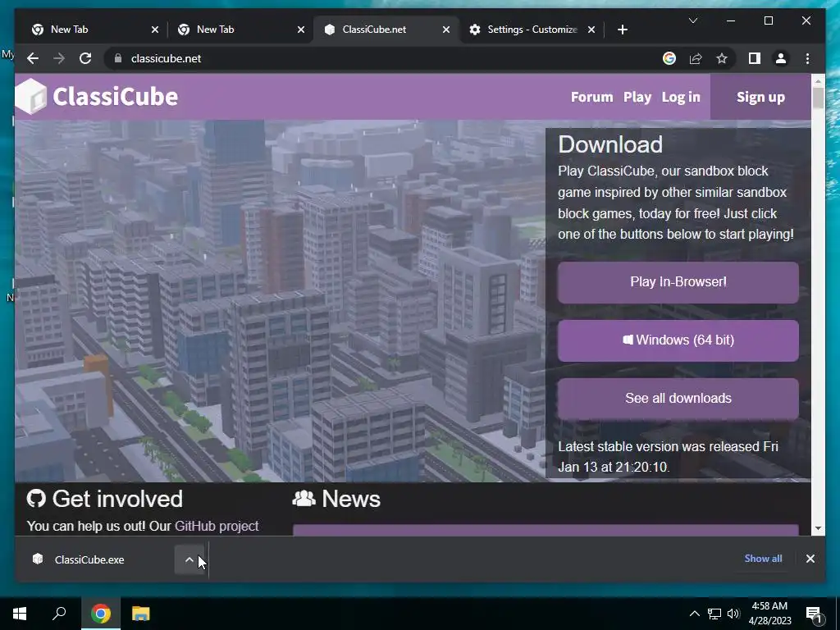Viewport: 840px width, 630px height.
Task: Show hidden system tray icons
Action: point(694,614)
